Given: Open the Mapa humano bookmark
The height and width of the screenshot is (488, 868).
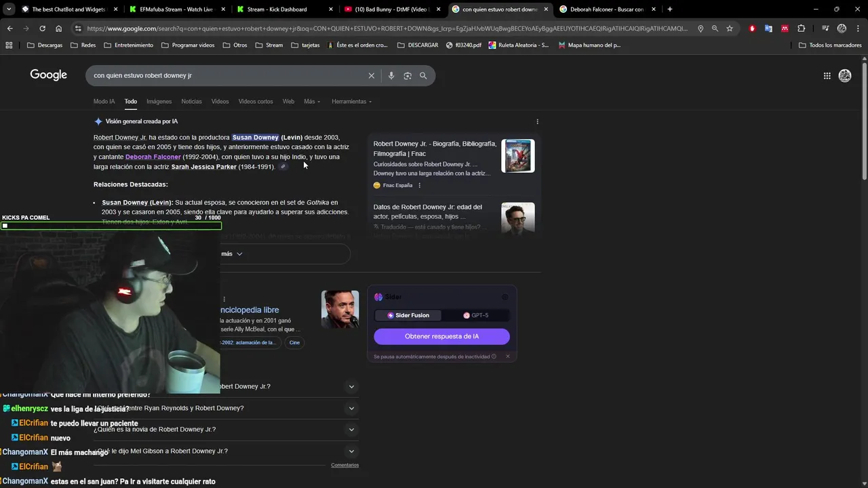Looking at the screenshot, I should pyautogui.click(x=589, y=45).
